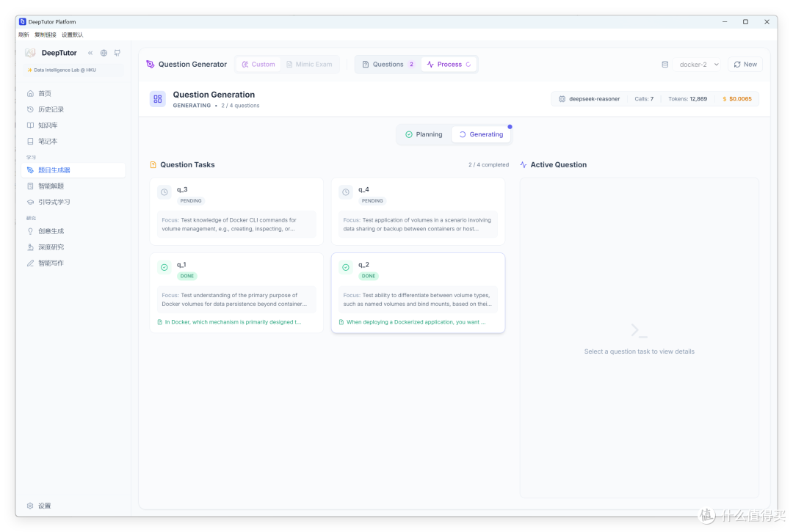
Task: Click the book icon next to 知识库
Action: (30, 125)
